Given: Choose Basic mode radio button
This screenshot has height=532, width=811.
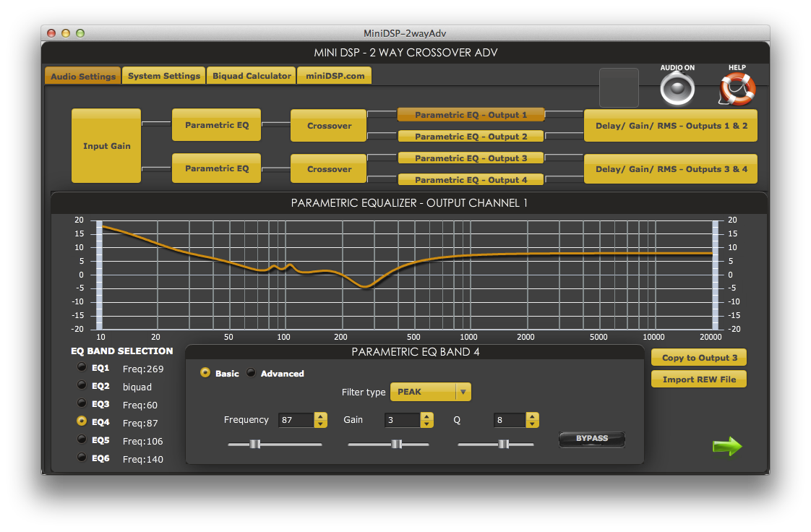Looking at the screenshot, I should (x=205, y=373).
